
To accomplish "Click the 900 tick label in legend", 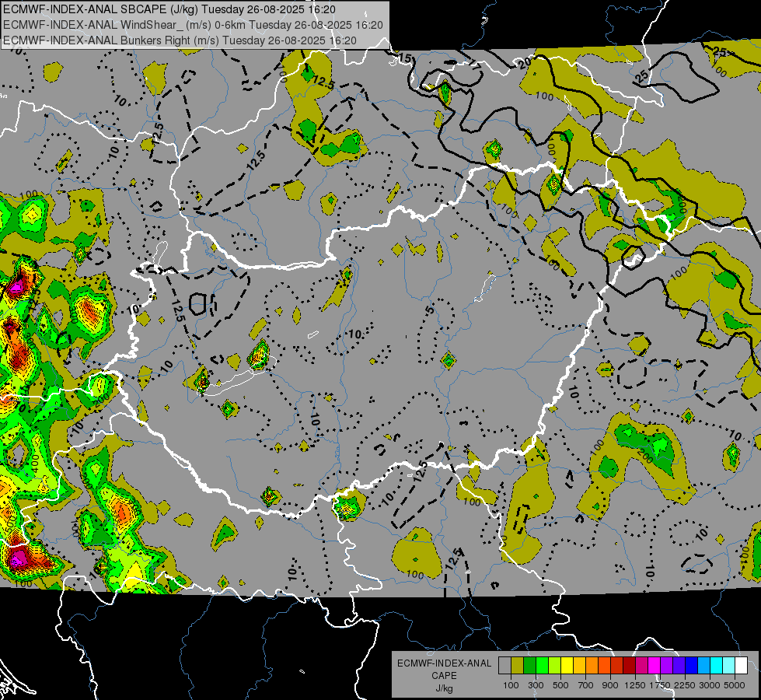I will (610, 685).
